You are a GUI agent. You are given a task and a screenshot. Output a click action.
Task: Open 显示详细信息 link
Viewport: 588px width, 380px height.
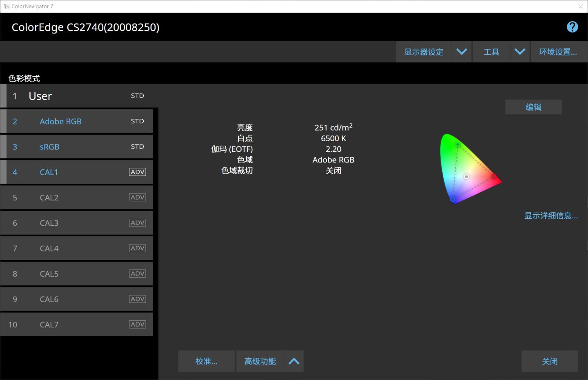click(x=551, y=216)
